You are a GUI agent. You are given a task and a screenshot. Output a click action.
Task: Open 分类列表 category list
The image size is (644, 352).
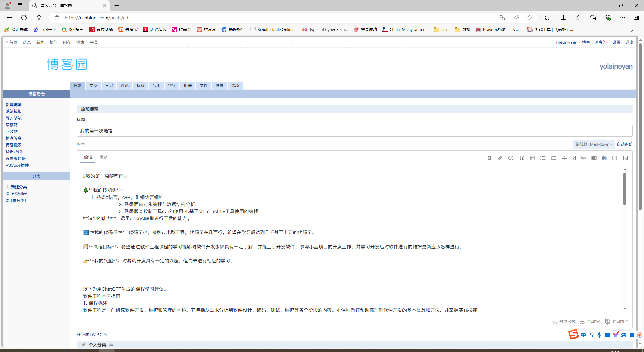click(17, 194)
